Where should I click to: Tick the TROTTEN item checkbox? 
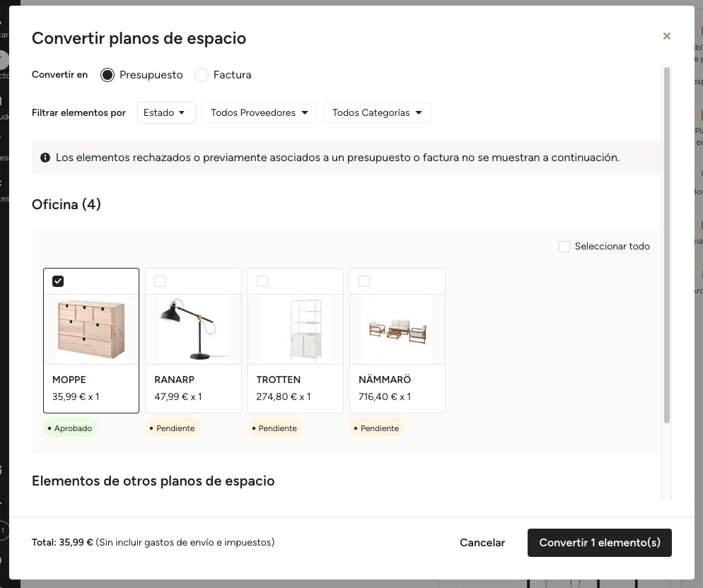(x=262, y=281)
